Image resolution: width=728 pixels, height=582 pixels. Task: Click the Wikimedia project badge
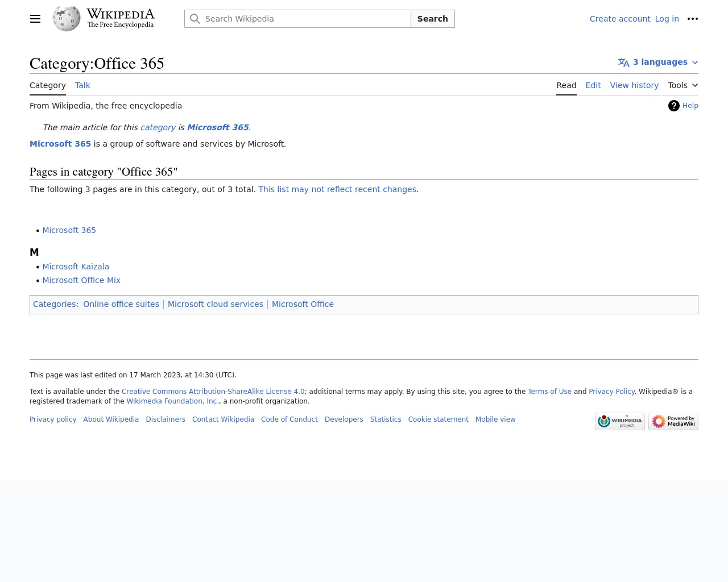point(619,421)
